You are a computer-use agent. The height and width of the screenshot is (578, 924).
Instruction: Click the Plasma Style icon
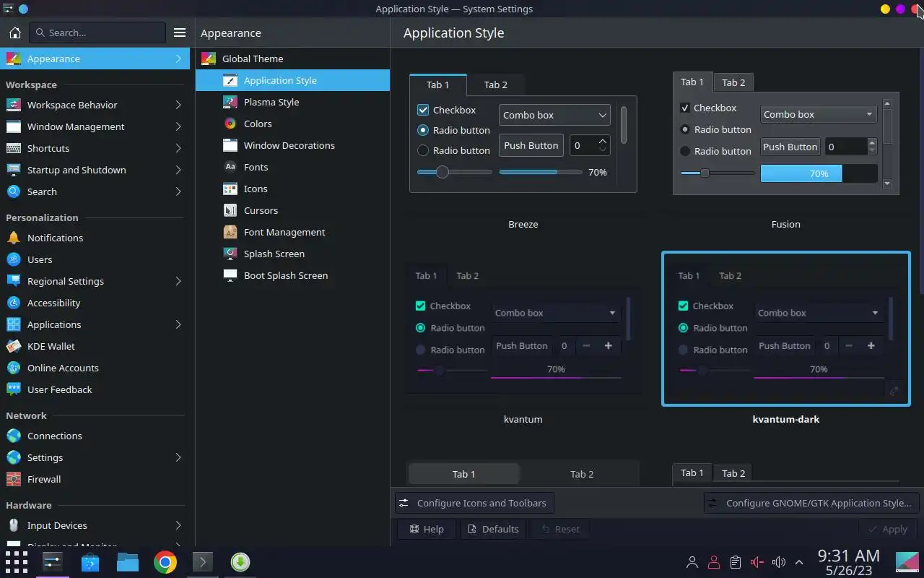(230, 102)
